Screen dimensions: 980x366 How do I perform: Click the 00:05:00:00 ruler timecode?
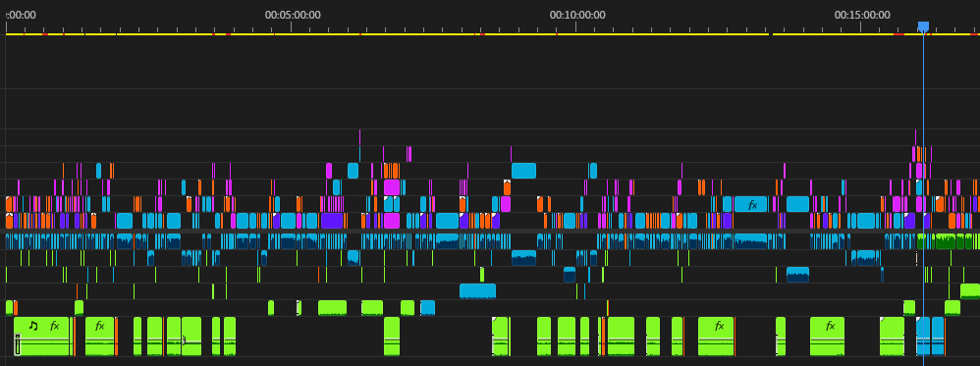pos(293,15)
